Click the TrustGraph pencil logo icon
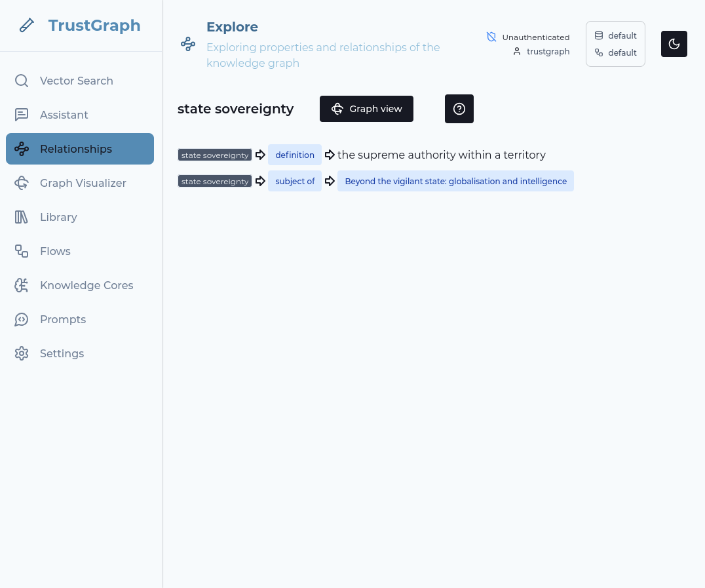Screen dimensions: 705x588 [x=26, y=26]
